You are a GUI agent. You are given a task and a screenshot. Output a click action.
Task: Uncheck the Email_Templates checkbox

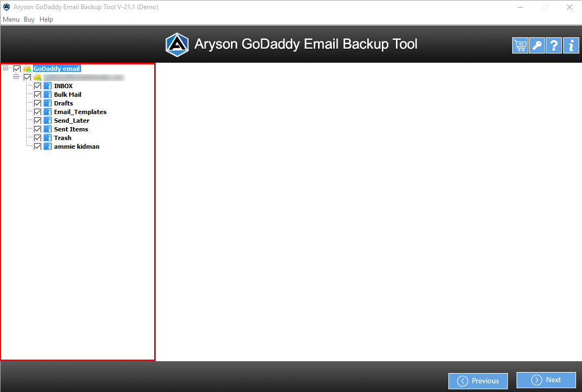pyautogui.click(x=37, y=112)
